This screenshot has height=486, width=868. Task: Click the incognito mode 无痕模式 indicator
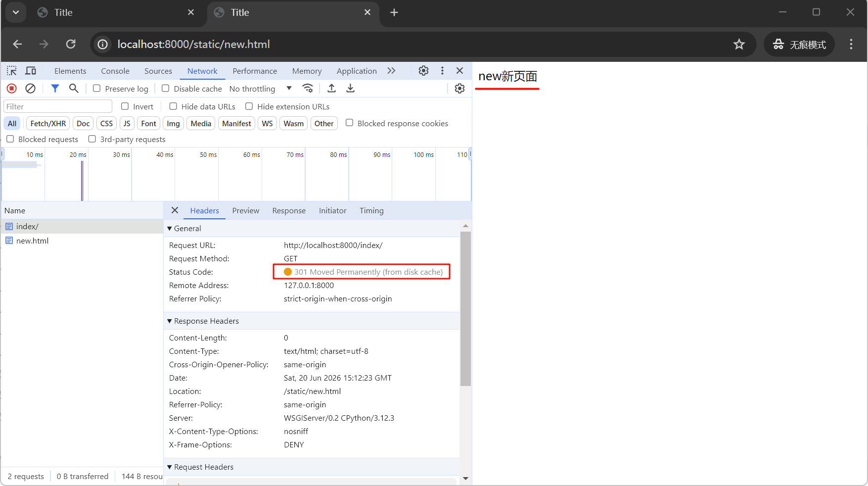799,44
